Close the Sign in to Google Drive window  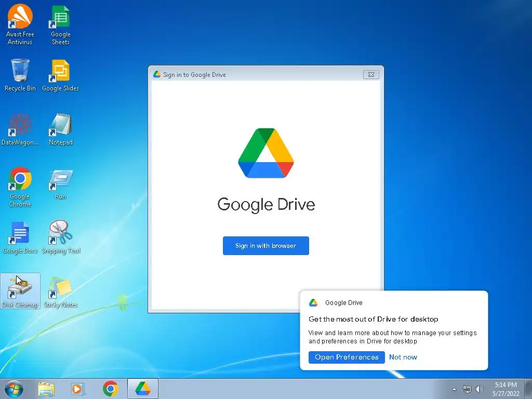point(371,74)
